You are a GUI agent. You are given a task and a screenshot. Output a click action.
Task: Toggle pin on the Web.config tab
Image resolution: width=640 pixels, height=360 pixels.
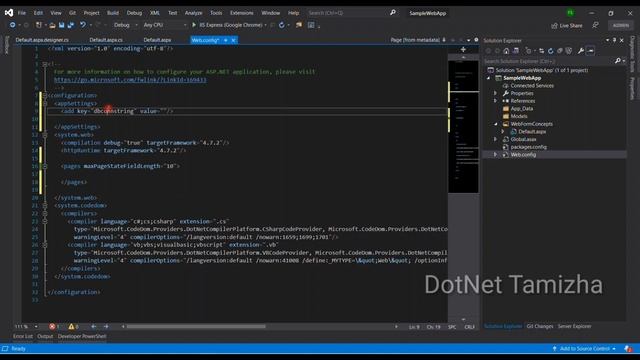pos(226,40)
